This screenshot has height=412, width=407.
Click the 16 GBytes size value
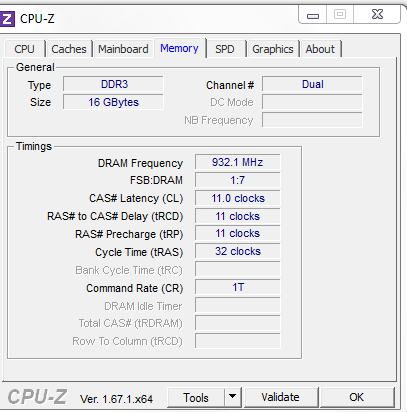click(113, 102)
